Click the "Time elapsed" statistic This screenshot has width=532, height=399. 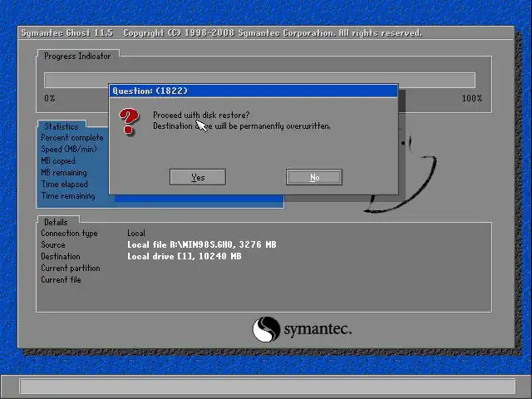tap(65, 185)
